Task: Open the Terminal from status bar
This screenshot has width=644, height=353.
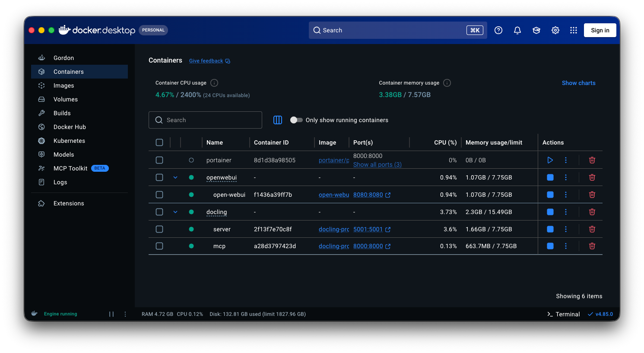Action: click(x=563, y=314)
